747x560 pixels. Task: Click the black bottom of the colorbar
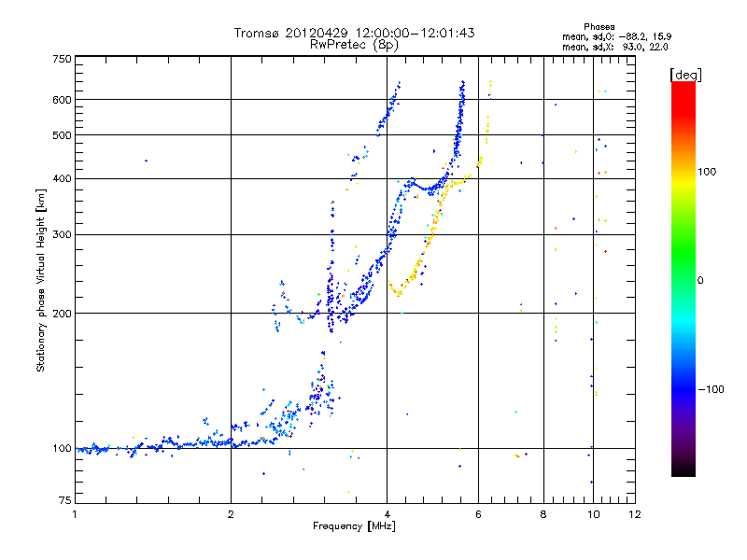(684, 469)
